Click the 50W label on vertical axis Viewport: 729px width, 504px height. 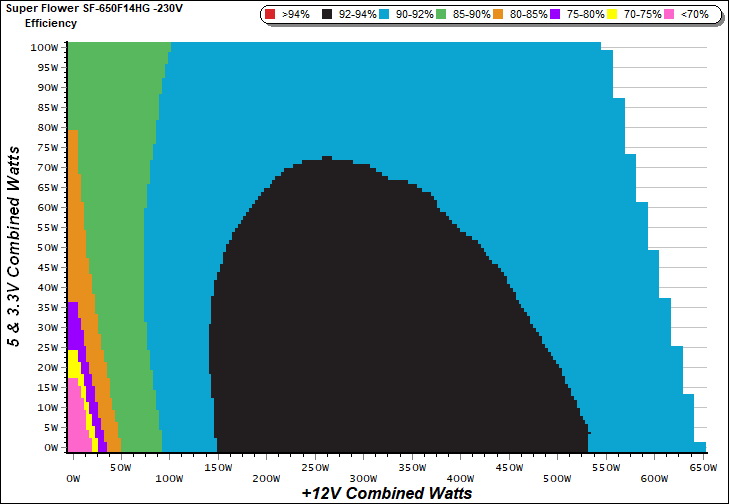tap(46, 247)
